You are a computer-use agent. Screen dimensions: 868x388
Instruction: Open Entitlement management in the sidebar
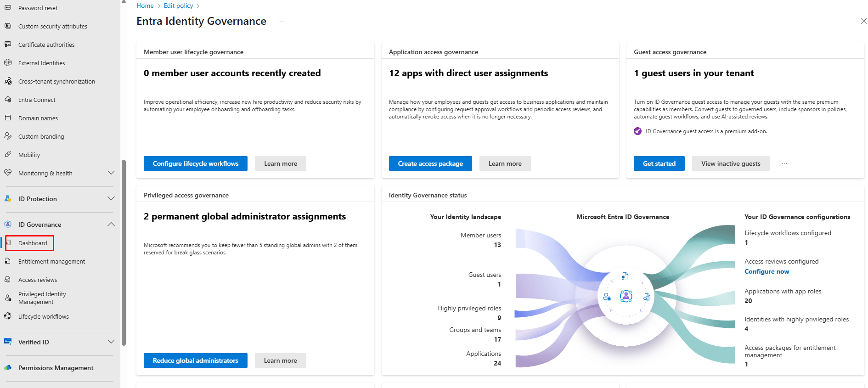[51, 261]
